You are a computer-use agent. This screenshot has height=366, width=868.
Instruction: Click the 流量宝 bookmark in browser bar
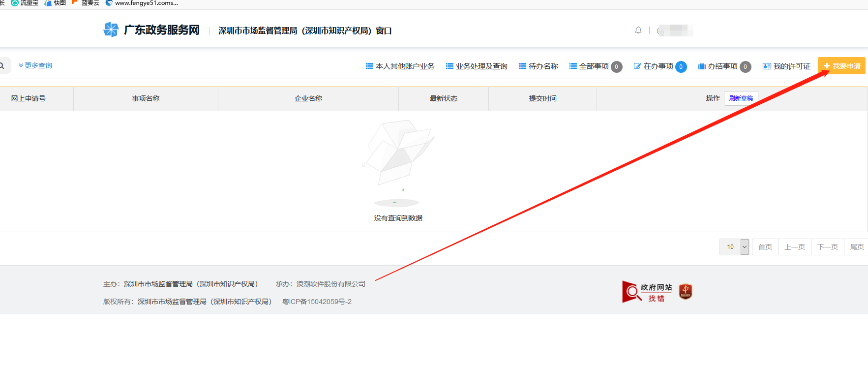coord(25,3)
